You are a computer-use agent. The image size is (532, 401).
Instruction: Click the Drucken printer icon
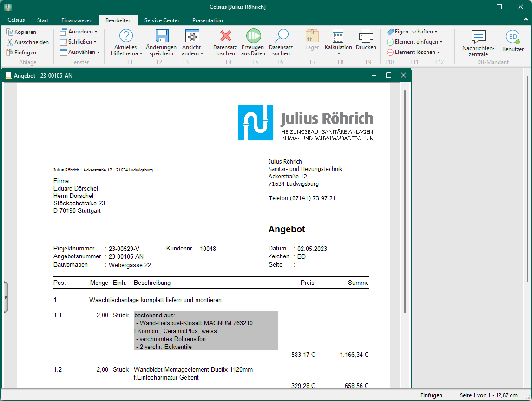click(x=366, y=36)
